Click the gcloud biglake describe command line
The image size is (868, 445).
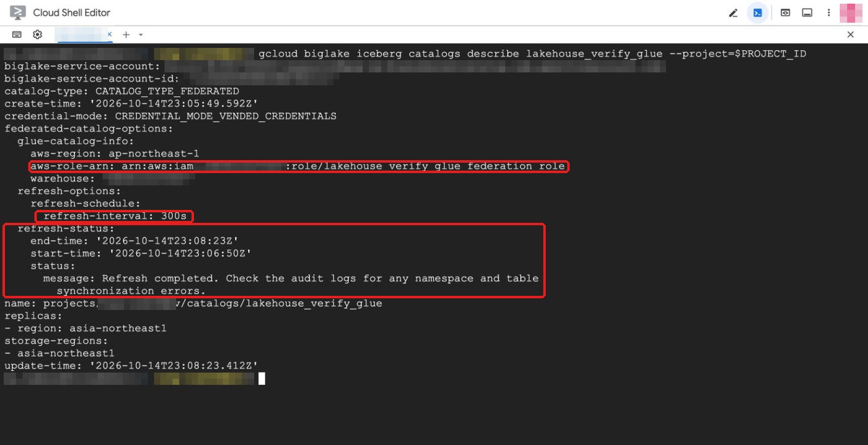pyautogui.click(x=532, y=54)
